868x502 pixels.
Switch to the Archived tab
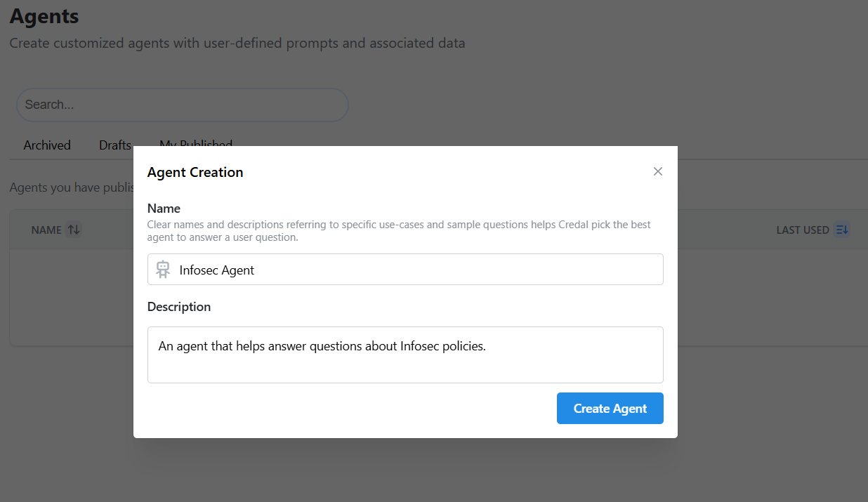tap(47, 145)
